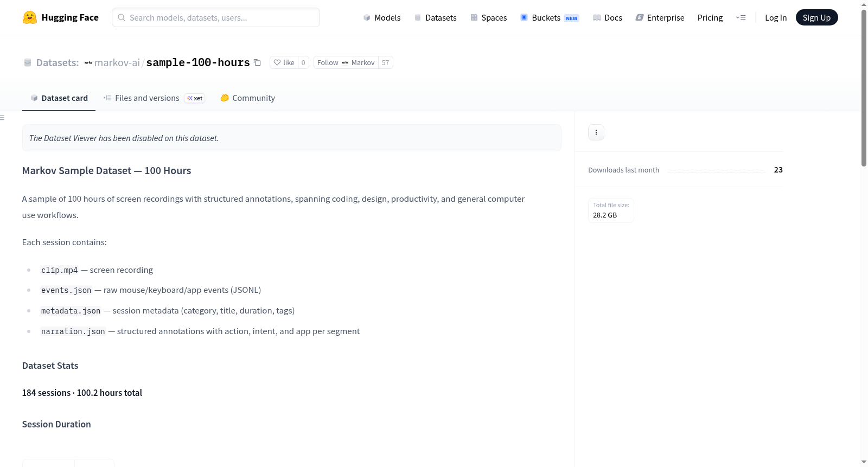View the follower count 57
The height and width of the screenshot is (467, 868).
point(386,62)
